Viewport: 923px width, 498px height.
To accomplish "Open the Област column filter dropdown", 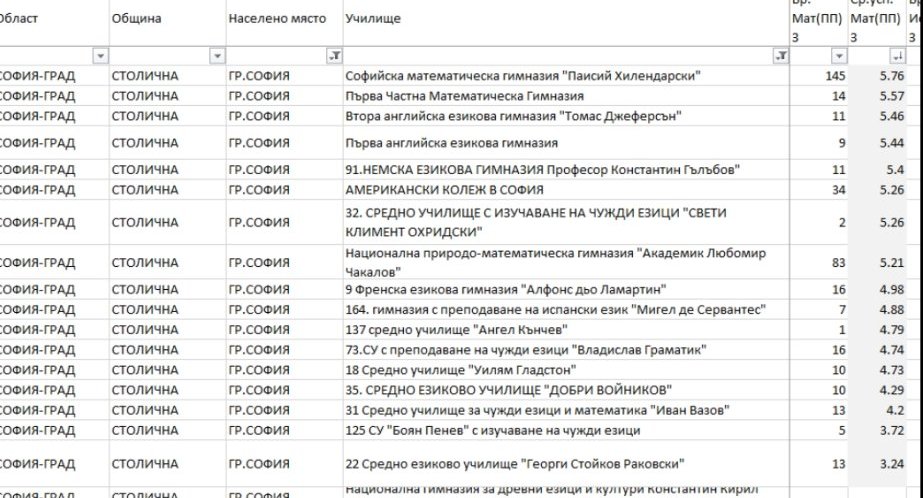I will 101,56.
